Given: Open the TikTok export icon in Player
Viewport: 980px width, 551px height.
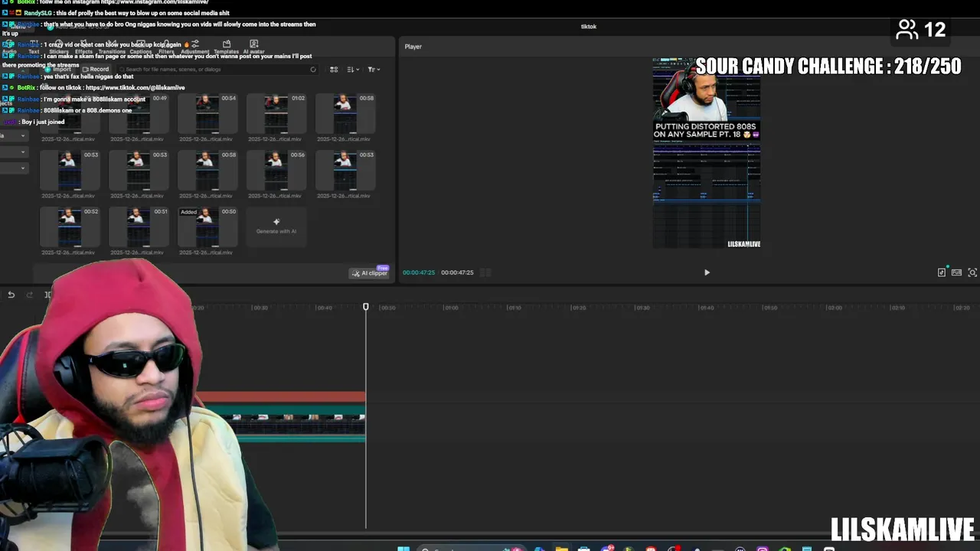Looking at the screenshot, I should point(942,272).
